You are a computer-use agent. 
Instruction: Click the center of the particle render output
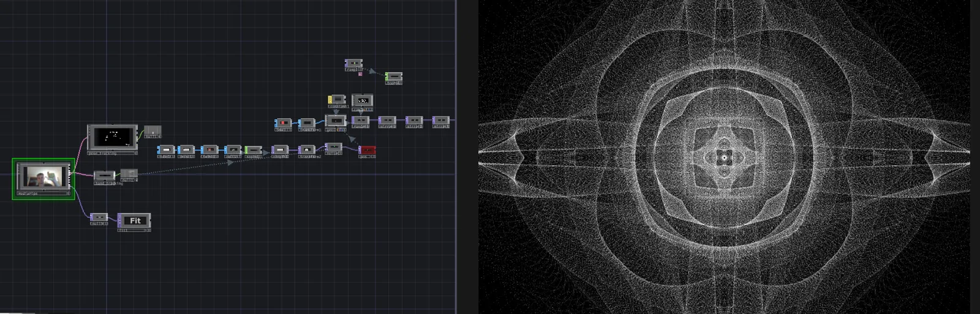click(x=724, y=157)
